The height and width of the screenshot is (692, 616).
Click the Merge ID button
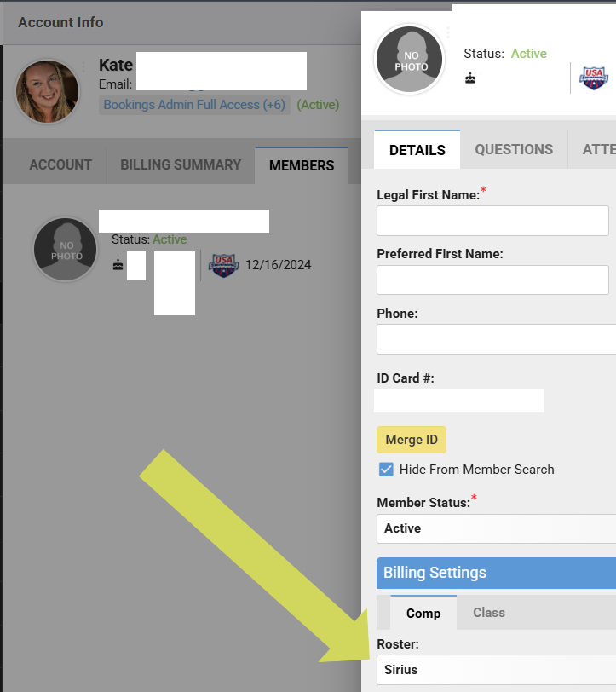click(412, 440)
